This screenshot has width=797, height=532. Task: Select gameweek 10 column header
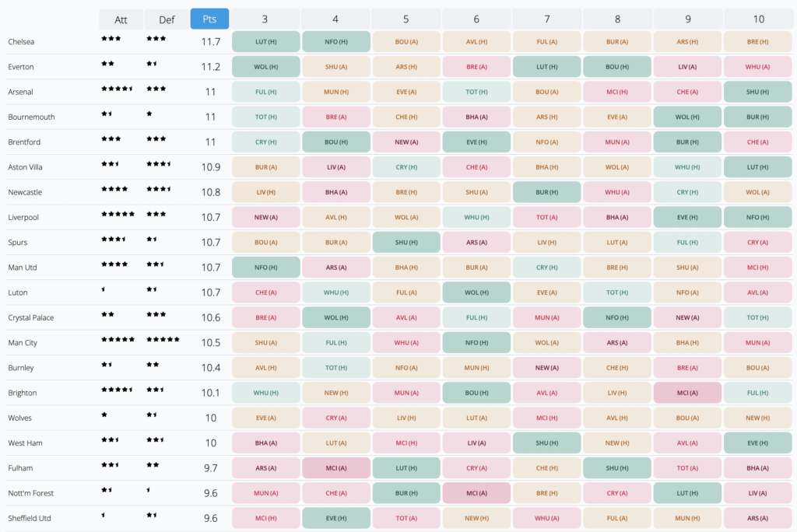pos(758,19)
